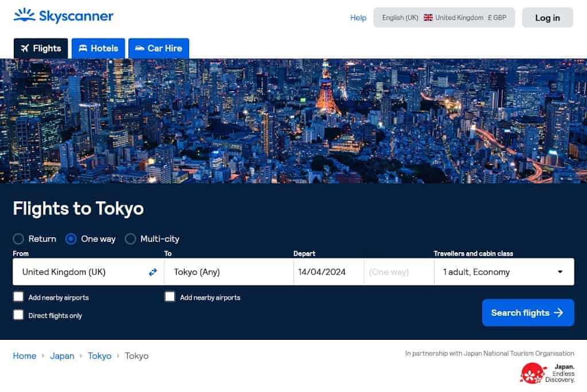Open the Japan breadcrumb link
The height and width of the screenshot is (392, 587).
(62, 356)
